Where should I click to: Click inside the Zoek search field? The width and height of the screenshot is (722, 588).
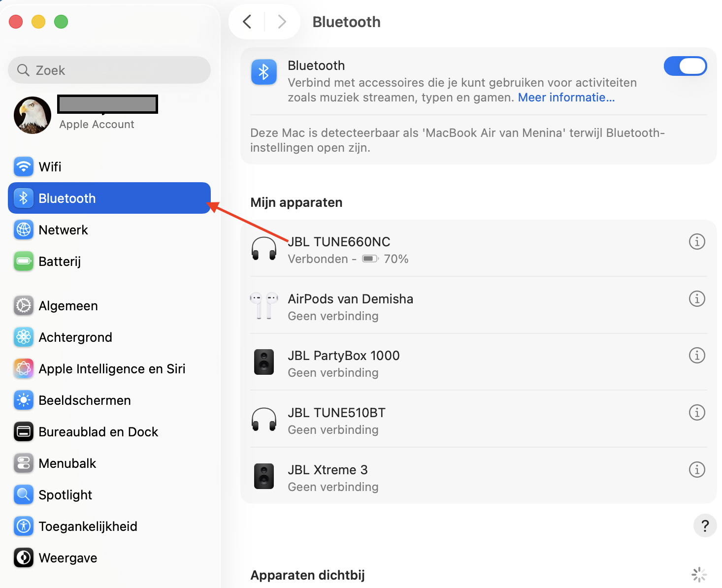[108, 70]
